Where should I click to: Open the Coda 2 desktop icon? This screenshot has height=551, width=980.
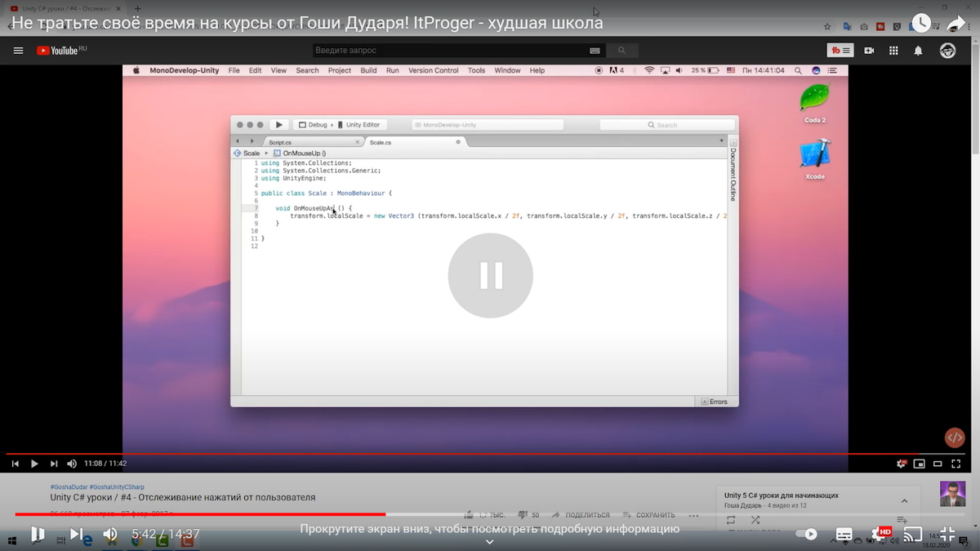814,103
